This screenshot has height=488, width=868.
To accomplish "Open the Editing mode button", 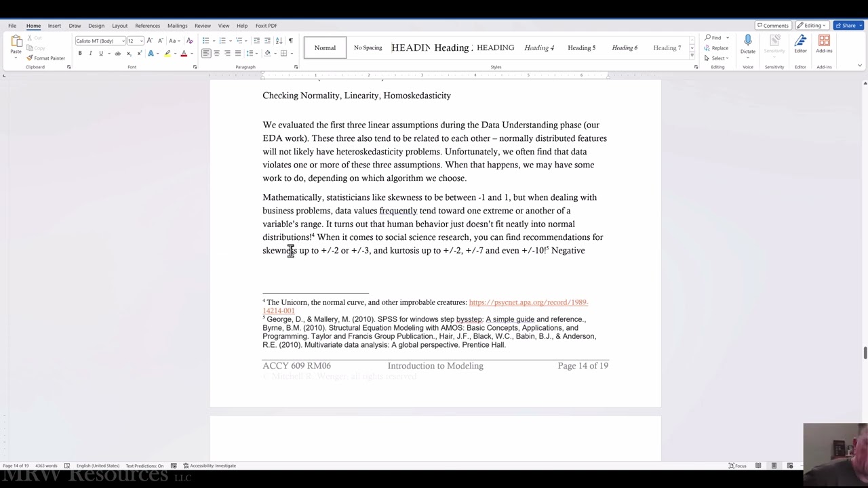I will [812, 26].
